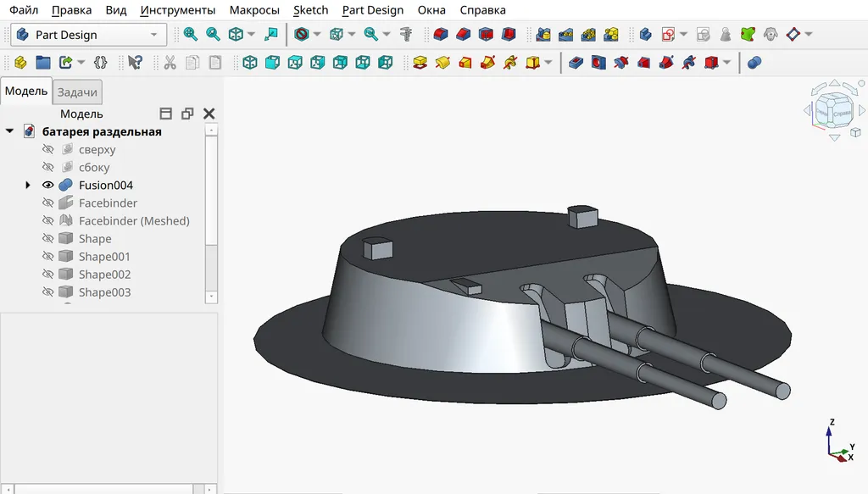Collapse the "батарея раздельная" tree item
The image size is (868, 494).
click(x=9, y=131)
